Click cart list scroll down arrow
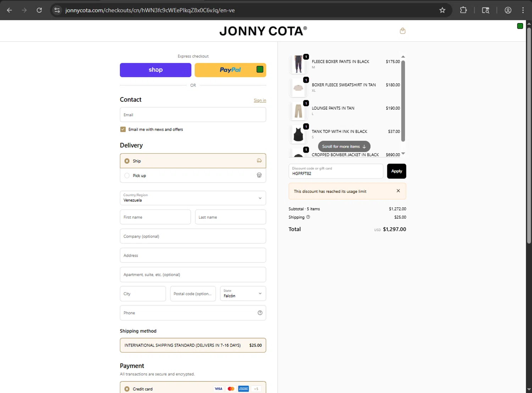This screenshot has width=532, height=393. pos(403,154)
